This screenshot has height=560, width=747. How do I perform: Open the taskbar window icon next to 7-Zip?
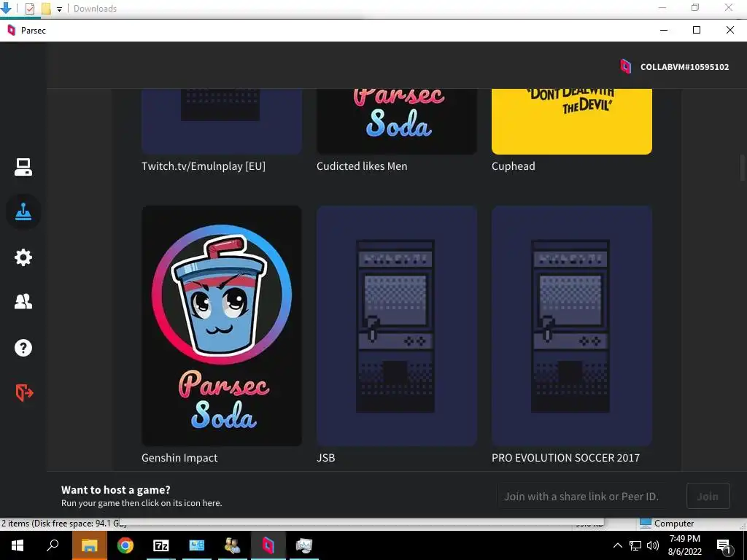(197, 545)
